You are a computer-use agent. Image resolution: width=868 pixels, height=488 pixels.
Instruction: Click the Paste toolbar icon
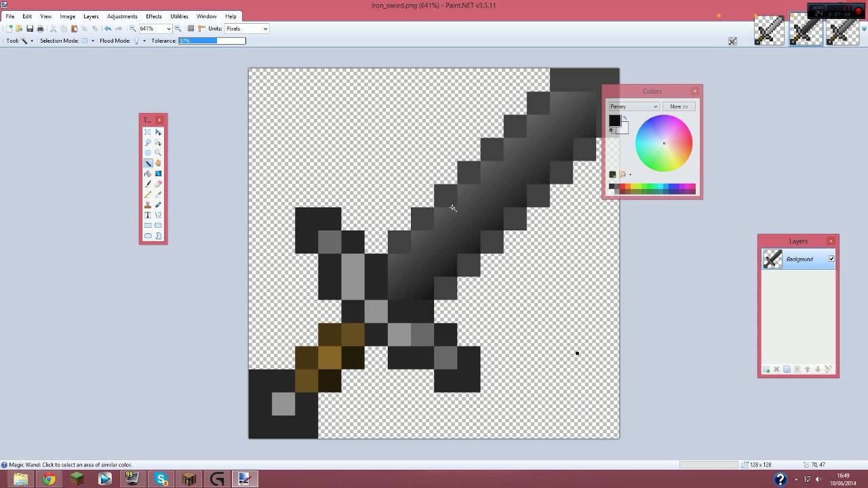[x=75, y=28]
